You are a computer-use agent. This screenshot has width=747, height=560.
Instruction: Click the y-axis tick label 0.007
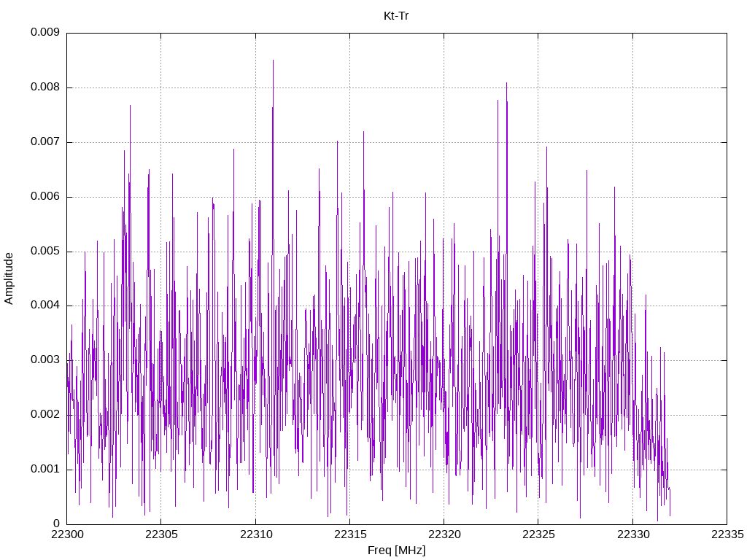pos(45,142)
